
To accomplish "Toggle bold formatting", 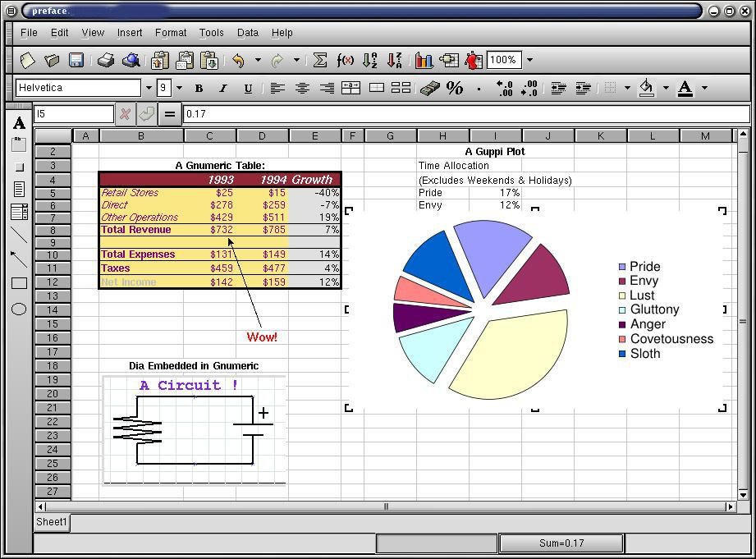I will tap(199, 89).
